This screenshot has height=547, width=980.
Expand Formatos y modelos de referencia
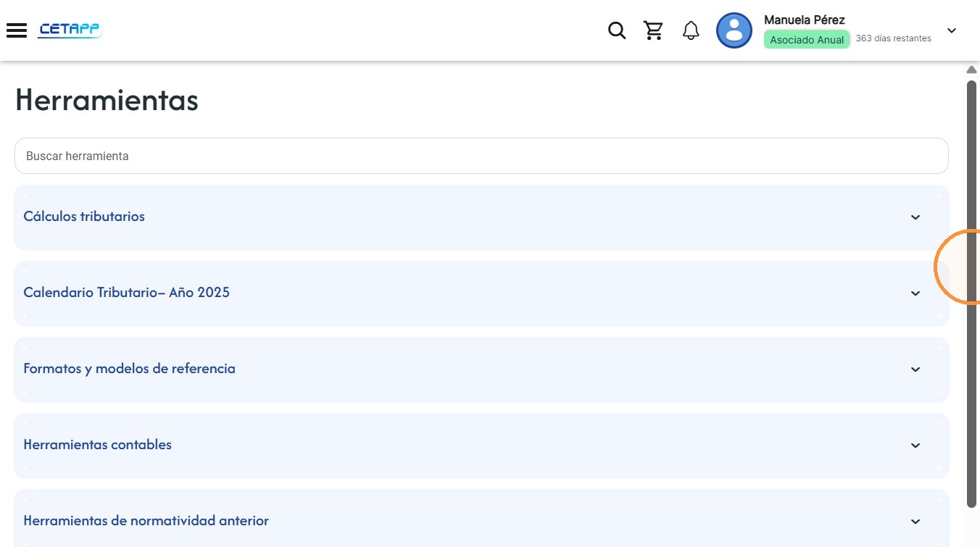[481, 369]
